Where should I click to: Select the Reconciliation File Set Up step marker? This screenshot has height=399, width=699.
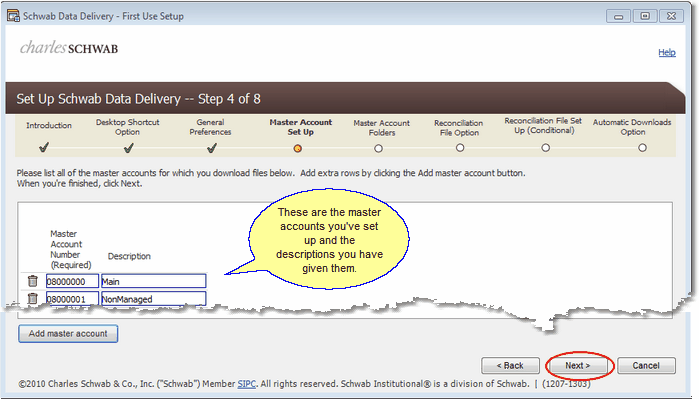tap(546, 148)
